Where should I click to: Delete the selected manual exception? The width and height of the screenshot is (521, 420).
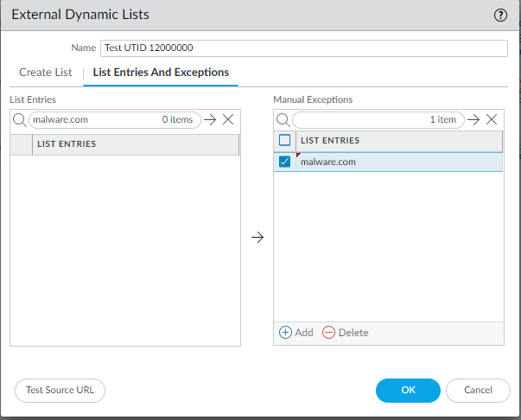pyautogui.click(x=345, y=333)
